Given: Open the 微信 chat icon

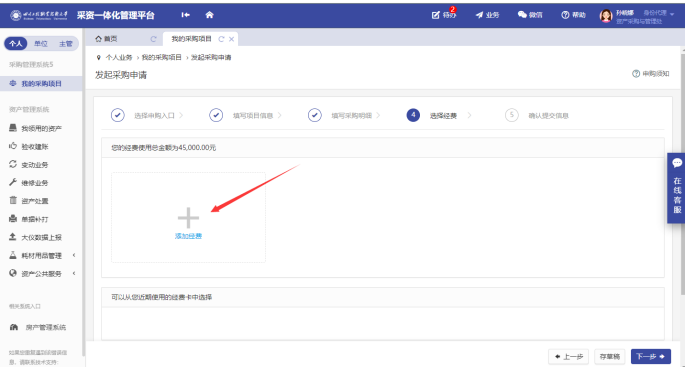Looking at the screenshot, I should pos(522,15).
